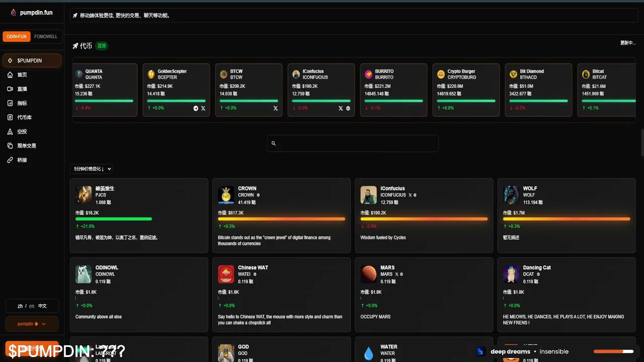
Task: Click the Crypto Burger coin avatar
Action: pyautogui.click(x=441, y=74)
